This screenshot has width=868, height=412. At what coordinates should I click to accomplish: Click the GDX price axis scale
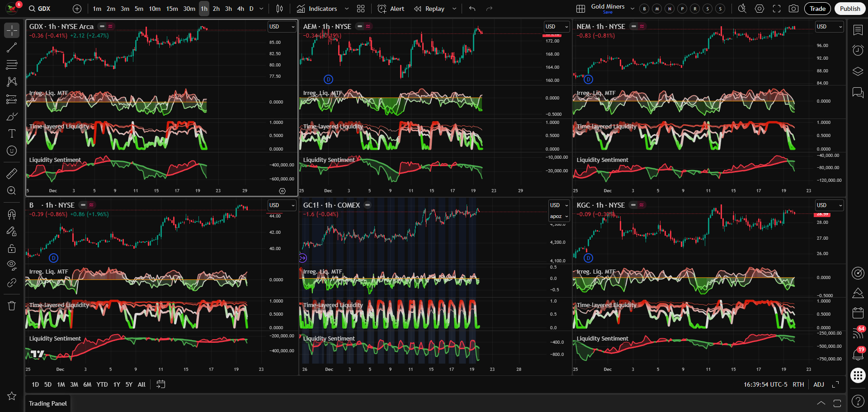(x=281, y=59)
